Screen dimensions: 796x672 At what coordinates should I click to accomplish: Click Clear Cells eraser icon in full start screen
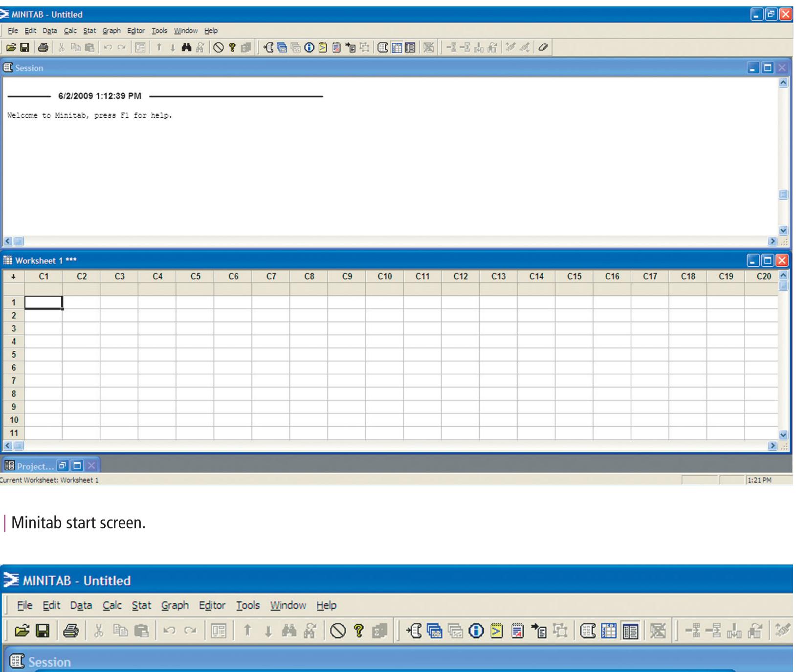543,47
